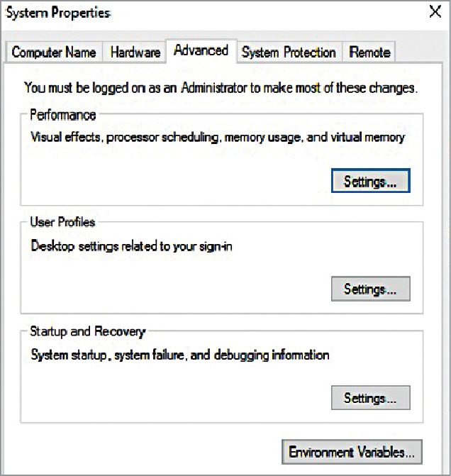Click the desktop settings sign-in description

(131, 246)
